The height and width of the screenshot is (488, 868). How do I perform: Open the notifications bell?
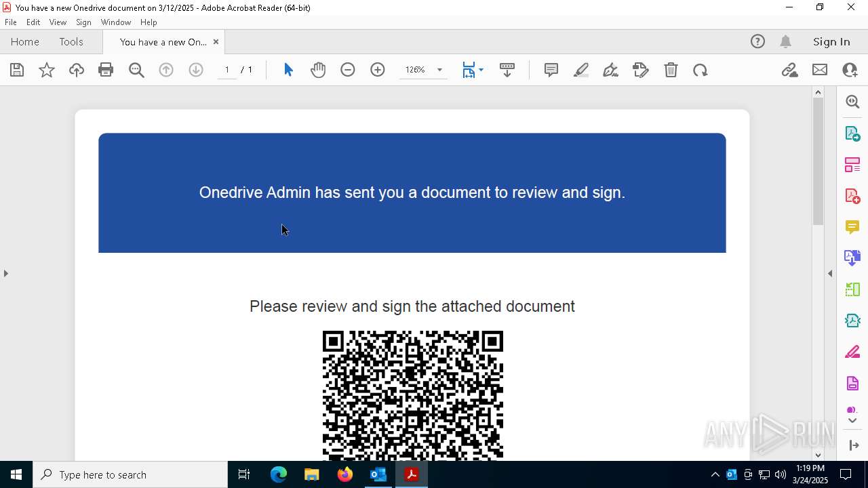pyautogui.click(x=785, y=41)
